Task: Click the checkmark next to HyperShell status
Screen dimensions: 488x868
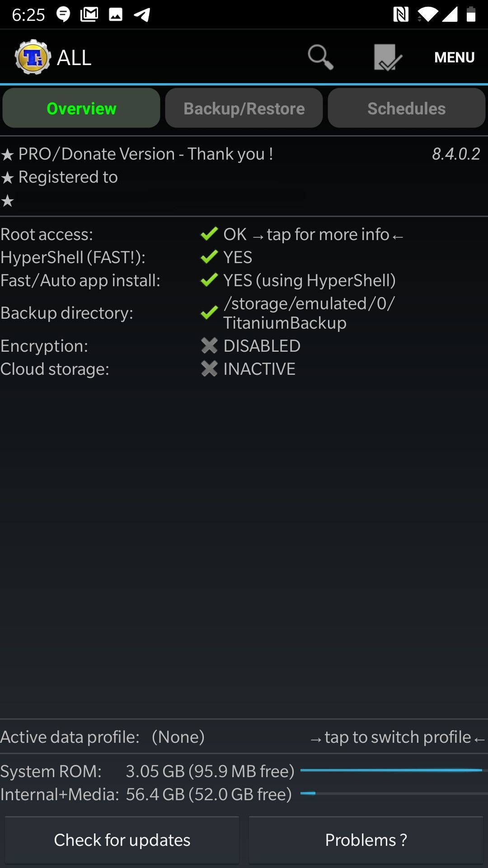Action: click(209, 257)
